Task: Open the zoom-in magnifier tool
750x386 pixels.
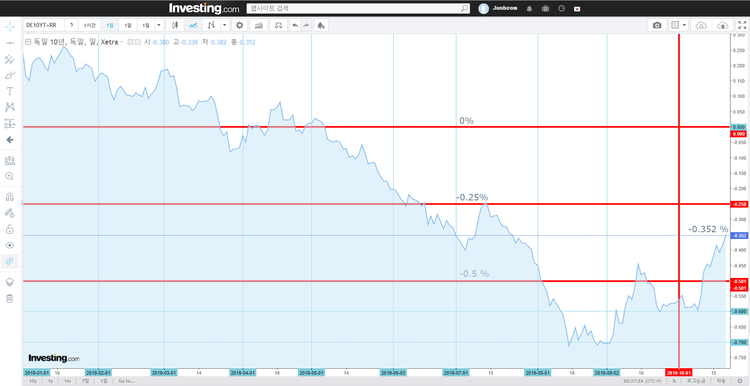Action: coord(10,176)
